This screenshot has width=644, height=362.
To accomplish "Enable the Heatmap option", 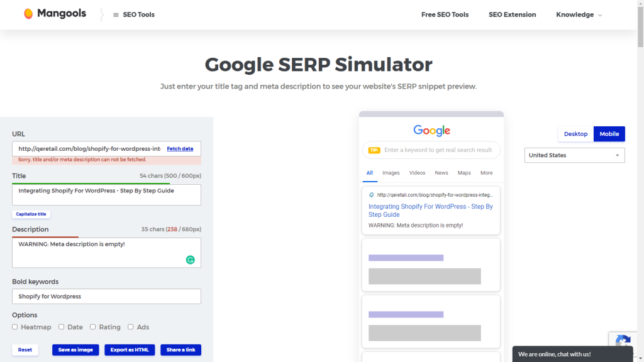I will pos(14,327).
